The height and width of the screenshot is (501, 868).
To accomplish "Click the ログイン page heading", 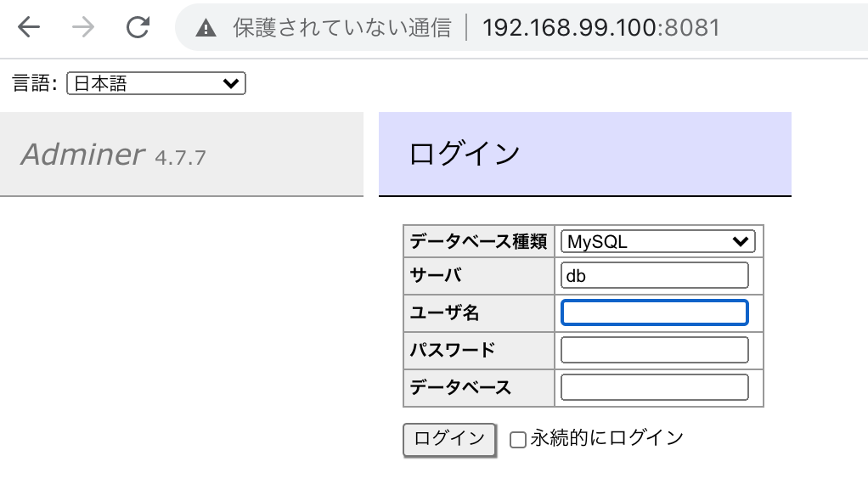I will (x=463, y=154).
